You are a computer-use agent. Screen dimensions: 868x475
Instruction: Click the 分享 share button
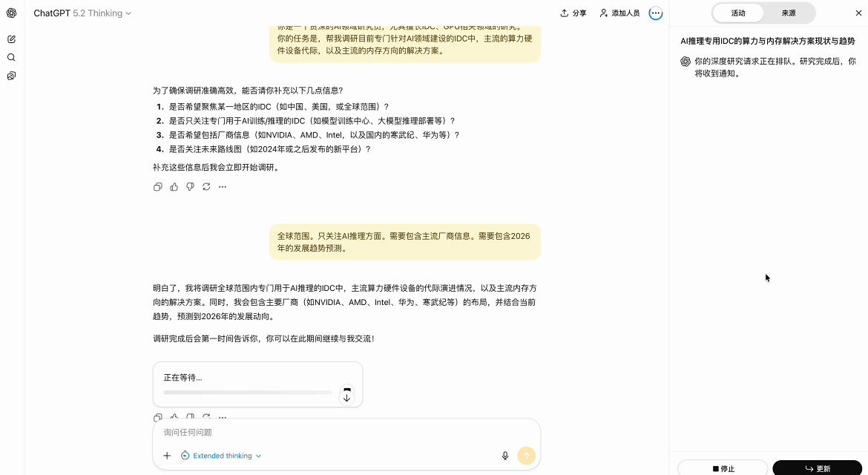[x=573, y=13]
